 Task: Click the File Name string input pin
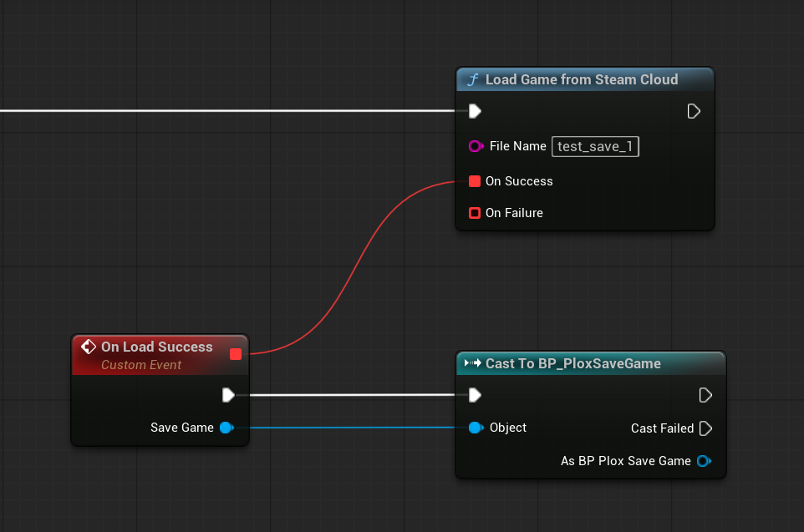point(476,146)
